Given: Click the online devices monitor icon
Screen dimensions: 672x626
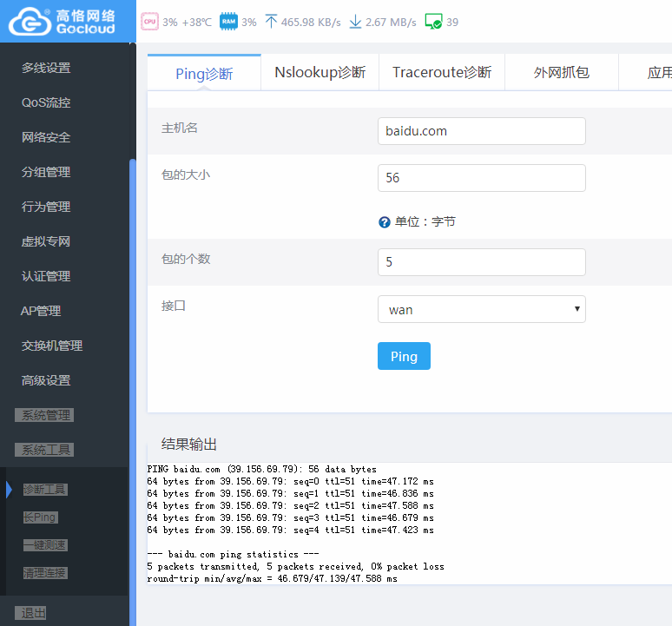Looking at the screenshot, I should pos(433,22).
